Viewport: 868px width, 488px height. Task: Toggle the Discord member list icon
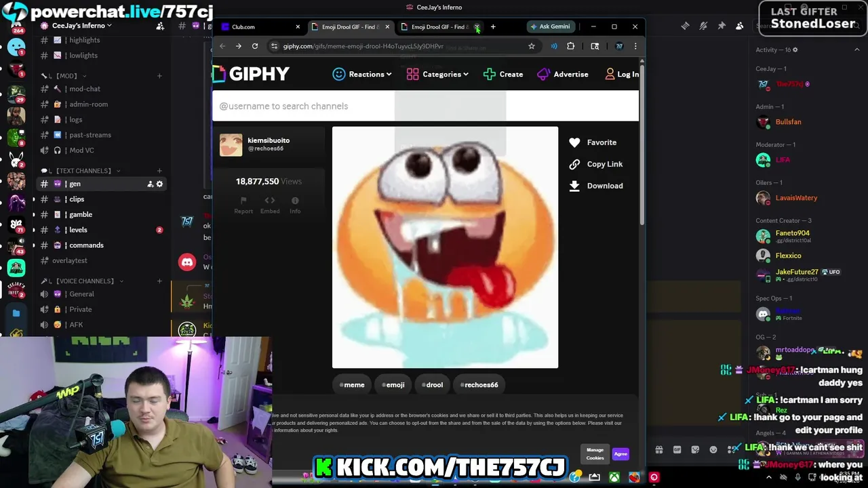click(740, 26)
